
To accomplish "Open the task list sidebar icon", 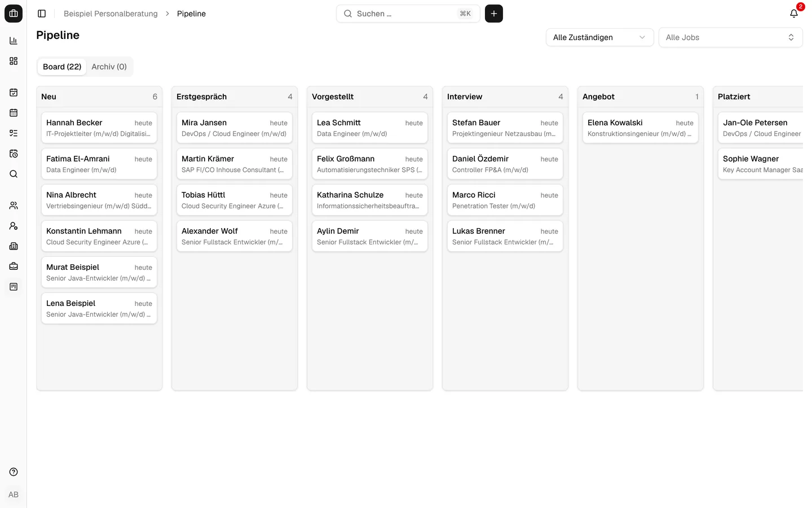I will pos(14,133).
